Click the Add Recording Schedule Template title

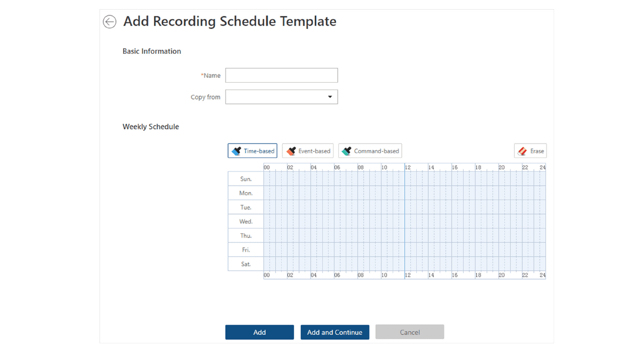(230, 22)
